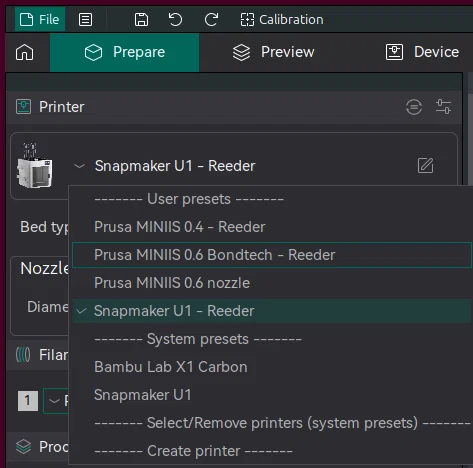Undo the last action

[x=175, y=20]
